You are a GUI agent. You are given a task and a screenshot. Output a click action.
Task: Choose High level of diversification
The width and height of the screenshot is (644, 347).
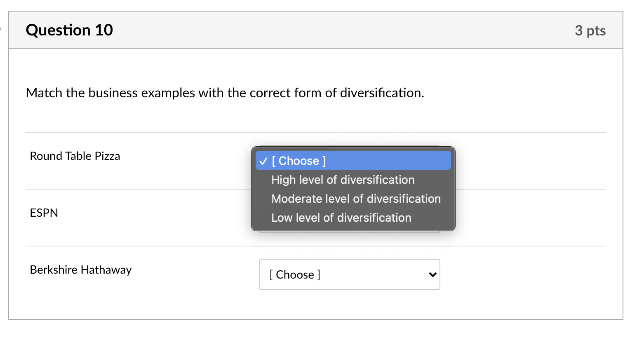point(343,180)
